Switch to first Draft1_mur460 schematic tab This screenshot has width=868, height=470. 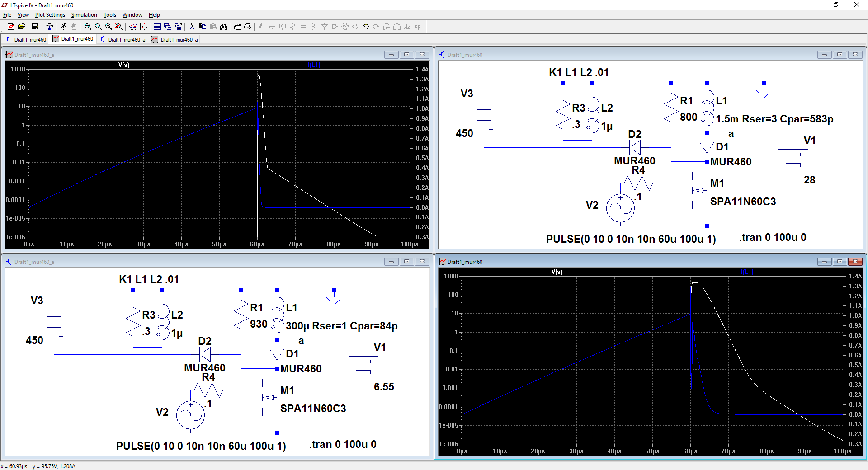pos(26,39)
